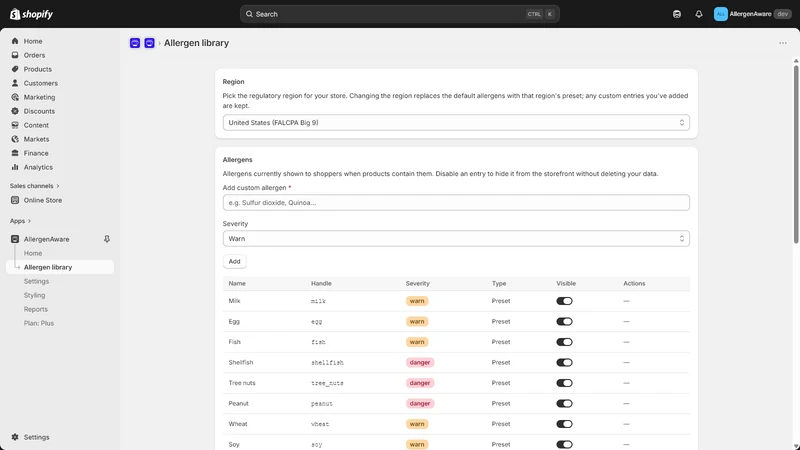Viewport: 800px width, 450px height.
Task: Click the second purple app breadcrumb icon
Action: pyautogui.click(x=149, y=43)
